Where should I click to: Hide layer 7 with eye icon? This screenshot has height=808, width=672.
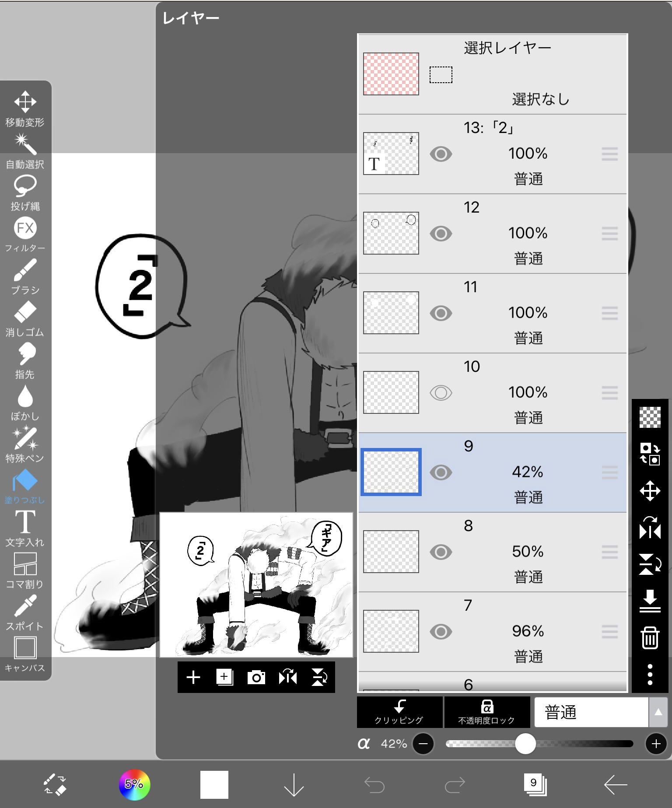click(x=441, y=632)
